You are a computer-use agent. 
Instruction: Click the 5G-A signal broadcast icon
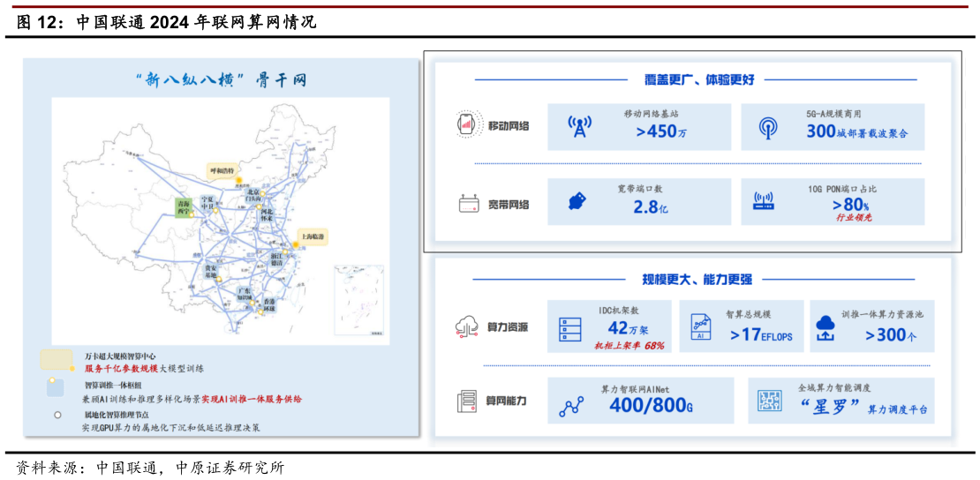[768, 127]
